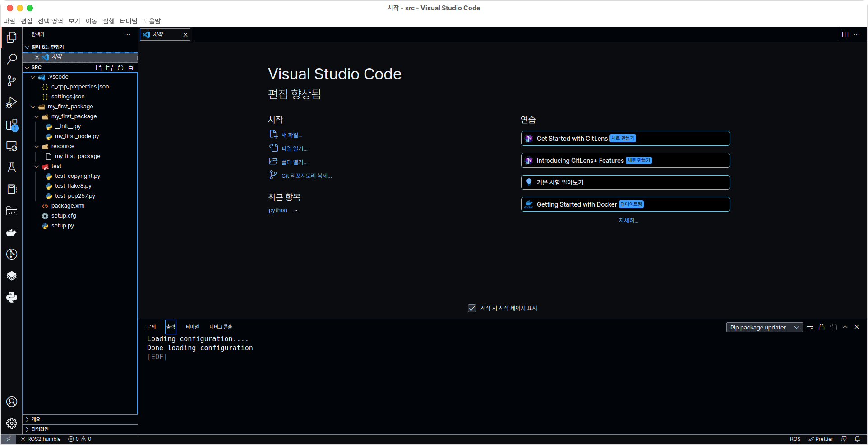Open the Explorer view in activity bar
Viewport: 868px width, 445px height.
tap(12, 37)
